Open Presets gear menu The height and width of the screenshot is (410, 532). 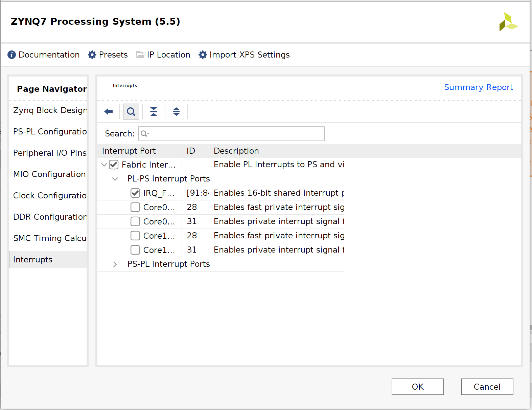[92, 55]
